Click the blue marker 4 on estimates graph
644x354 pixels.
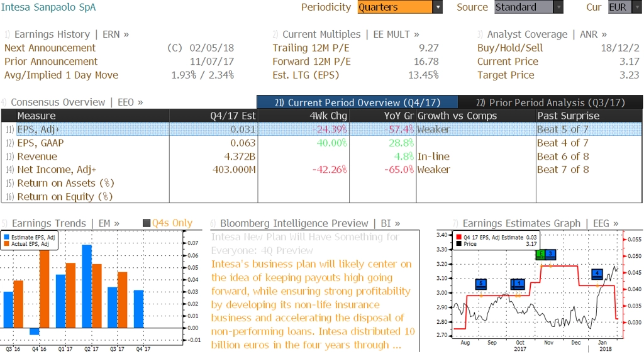point(597,274)
